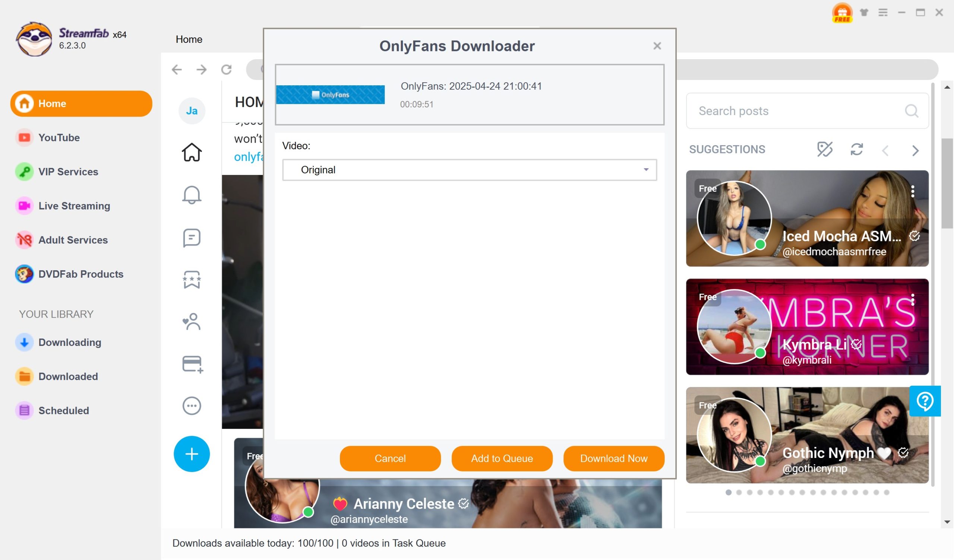Open the notifications bell icon
Screen dimensions: 954x560
(192, 194)
